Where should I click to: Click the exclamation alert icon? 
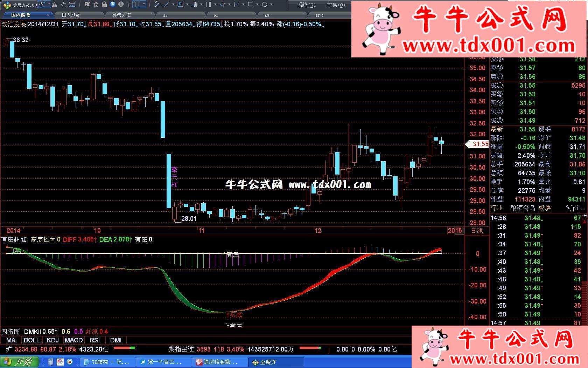tap(121, 4)
